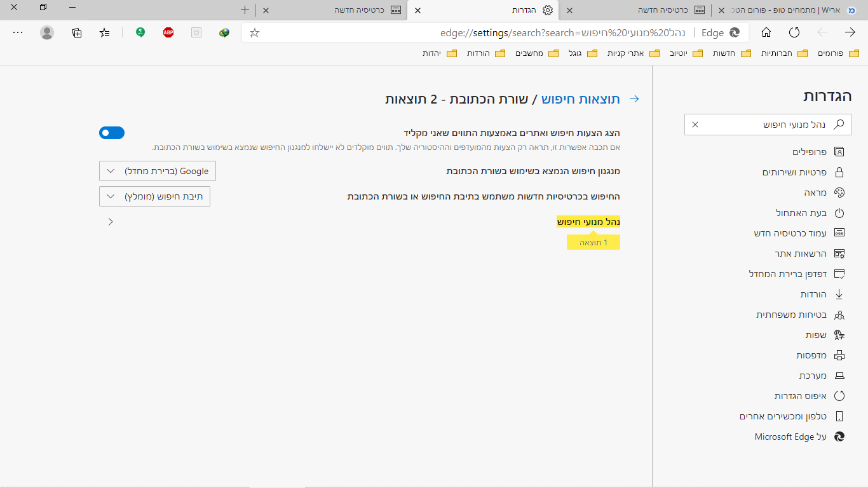Click the lock icon beside פרטיות ושירותים
868x488 pixels.
click(839, 172)
